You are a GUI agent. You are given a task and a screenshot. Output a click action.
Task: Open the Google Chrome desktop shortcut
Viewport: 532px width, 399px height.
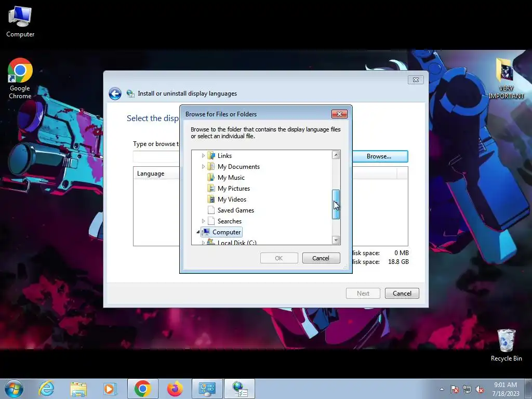pyautogui.click(x=20, y=78)
